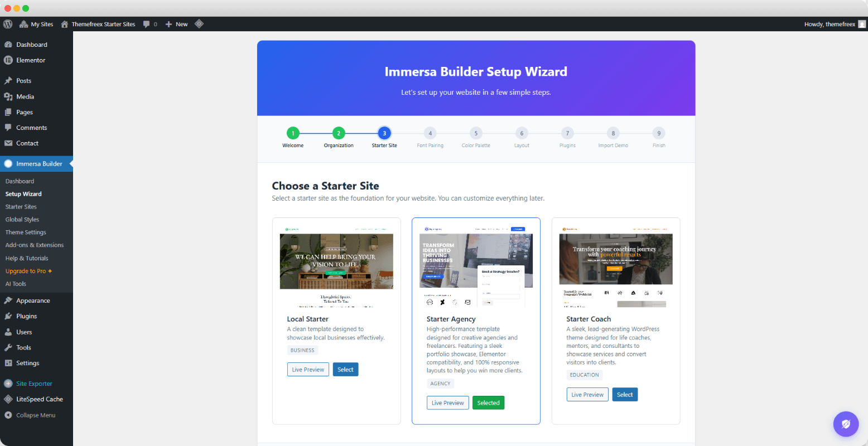This screenshot has width=868, height=446.
Task: Click the diamond icon in admin bar
Action: click(199, 24)
